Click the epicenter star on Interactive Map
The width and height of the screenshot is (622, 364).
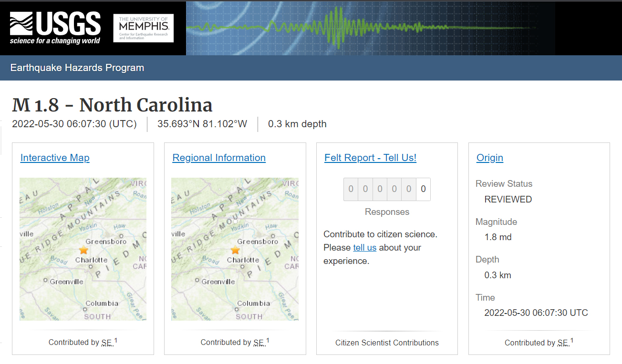(x=83, y=250)
